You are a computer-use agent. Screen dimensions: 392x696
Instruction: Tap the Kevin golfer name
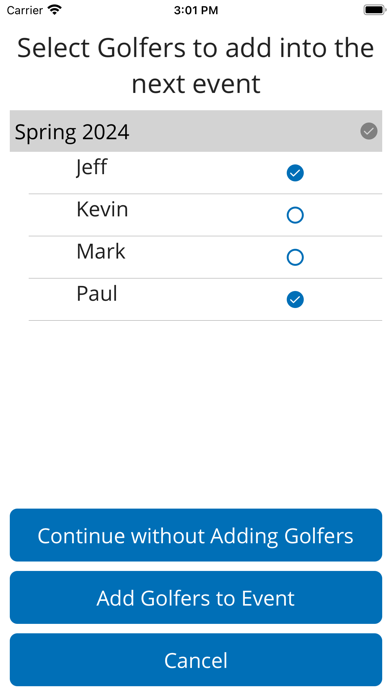(102, 210)
